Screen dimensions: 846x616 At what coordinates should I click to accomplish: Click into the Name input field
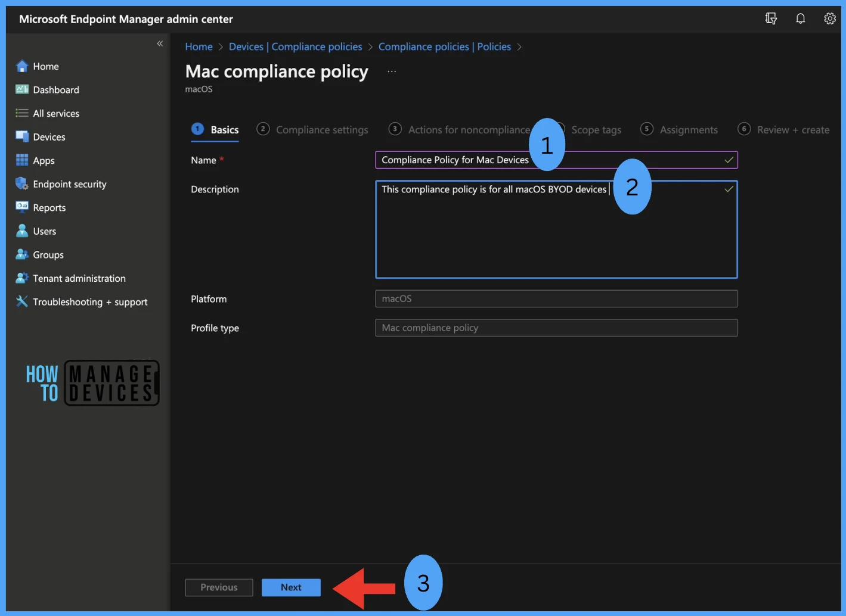(556, 160)
